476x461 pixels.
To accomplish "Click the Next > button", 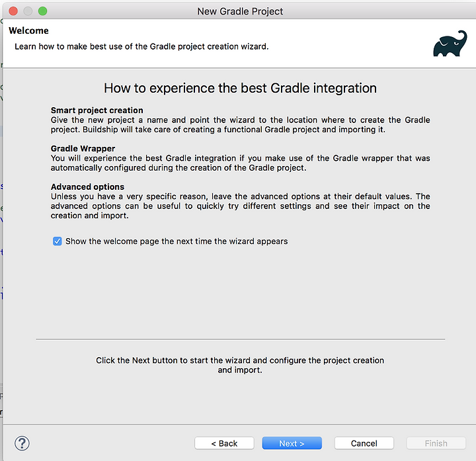I will pyautogui.click(x=292, y=443).
